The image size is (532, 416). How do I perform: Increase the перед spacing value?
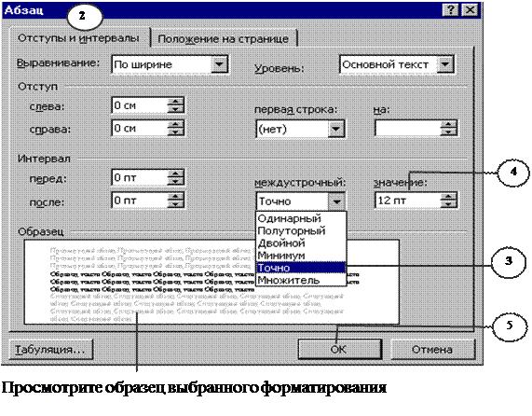(x=175, y=173)
